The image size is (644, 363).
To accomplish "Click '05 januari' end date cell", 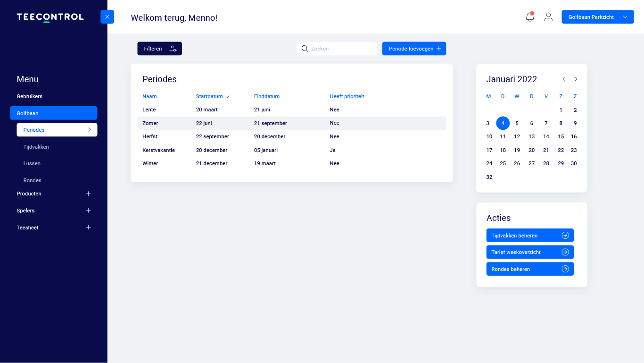I will [x=266, y=150].
